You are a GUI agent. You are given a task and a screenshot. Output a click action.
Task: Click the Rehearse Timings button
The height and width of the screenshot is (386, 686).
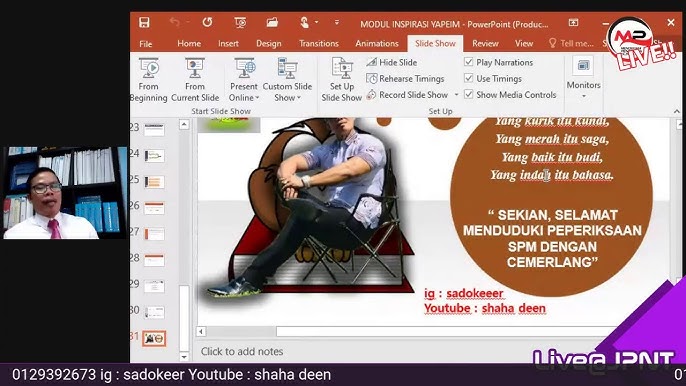[x=405, y=79]
